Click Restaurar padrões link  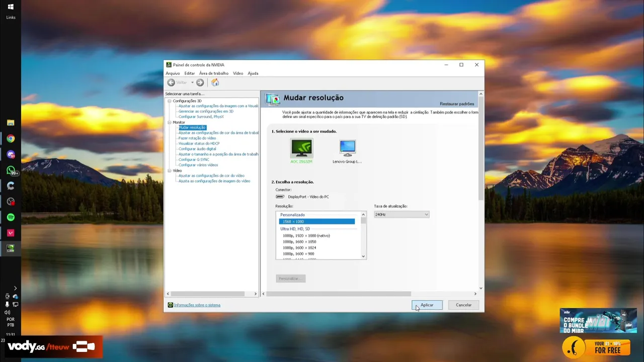[457, 104]
